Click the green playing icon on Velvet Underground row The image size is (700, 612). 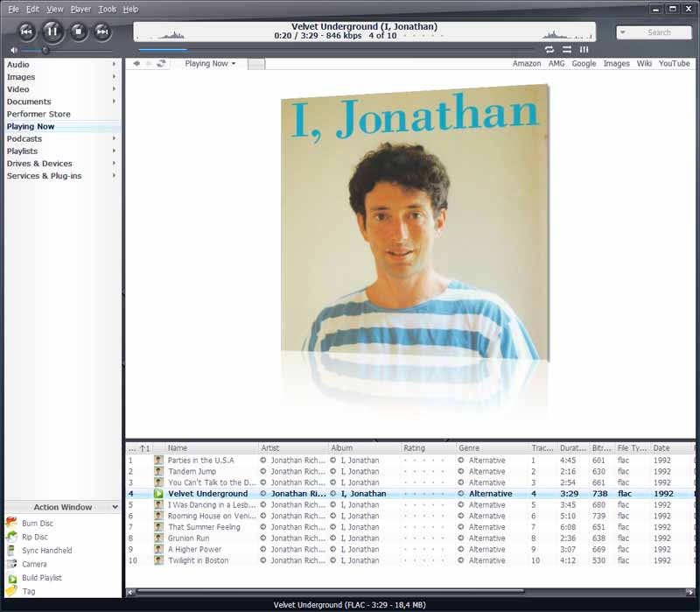pos(158,494)
